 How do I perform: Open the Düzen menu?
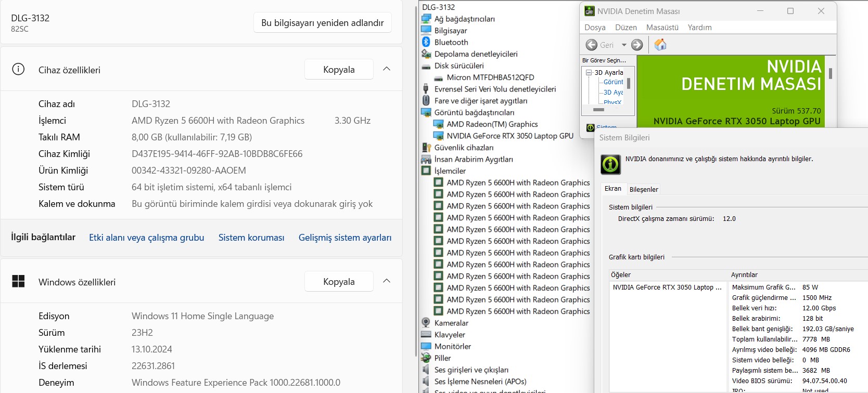tap(626, 28)
